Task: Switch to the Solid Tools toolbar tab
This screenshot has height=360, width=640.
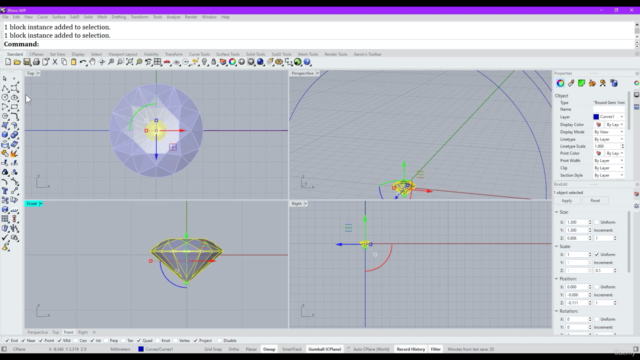Action: pos(256,54)
